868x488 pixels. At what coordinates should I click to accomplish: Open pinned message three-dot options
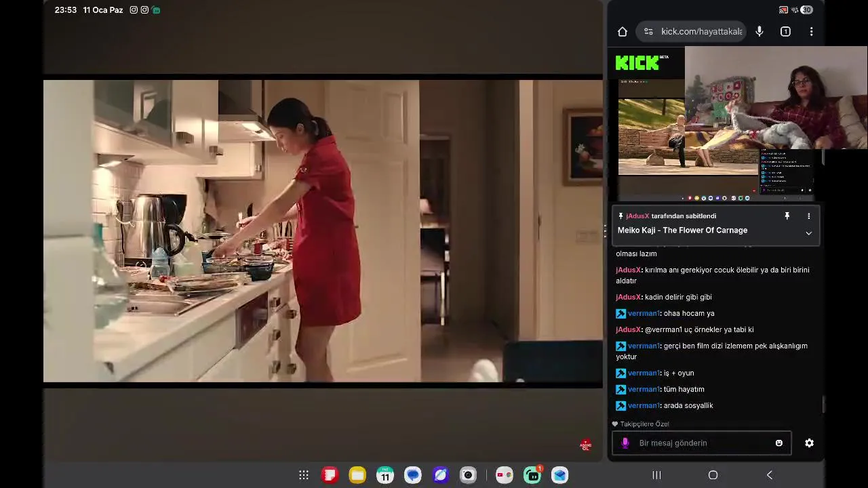808,216
